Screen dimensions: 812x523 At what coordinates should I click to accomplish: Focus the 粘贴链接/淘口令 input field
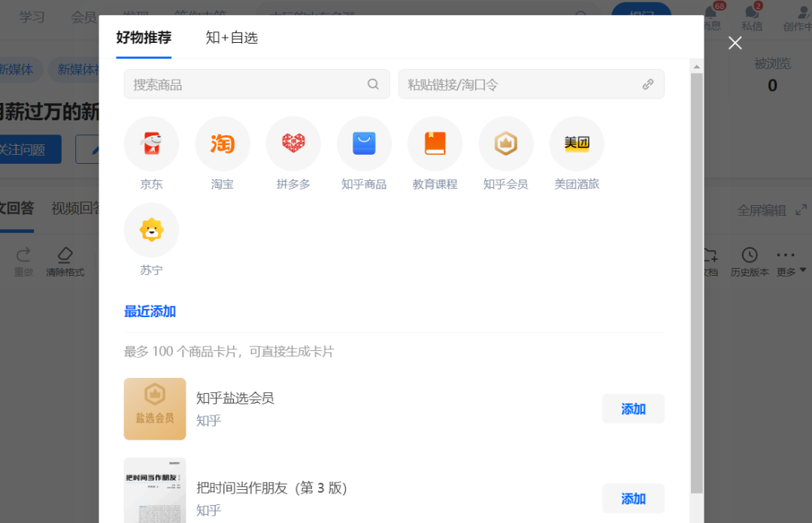(x=532, y=84)
